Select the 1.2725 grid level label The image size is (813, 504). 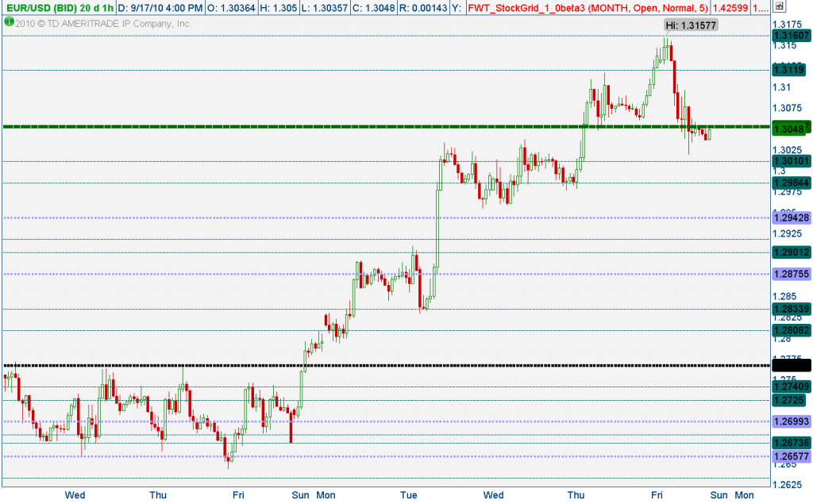coord(788,400)
